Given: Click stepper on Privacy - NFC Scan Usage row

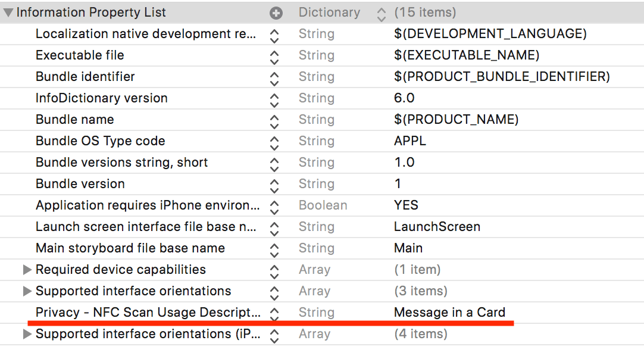Looking at the screenshot, I should tap(274, 313).
